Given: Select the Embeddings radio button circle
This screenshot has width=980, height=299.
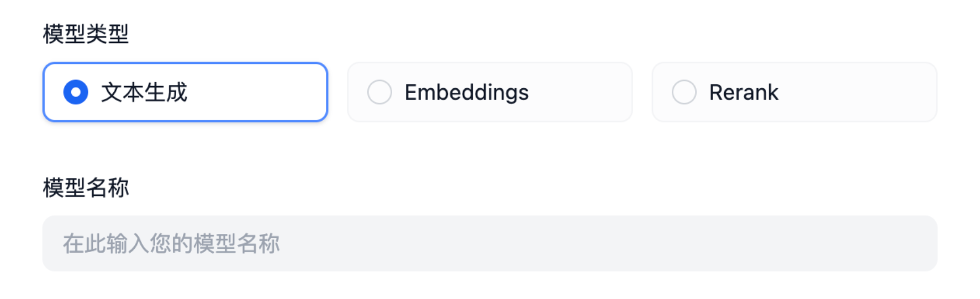Looking at the screenshot, I should [x=380, y=92].
